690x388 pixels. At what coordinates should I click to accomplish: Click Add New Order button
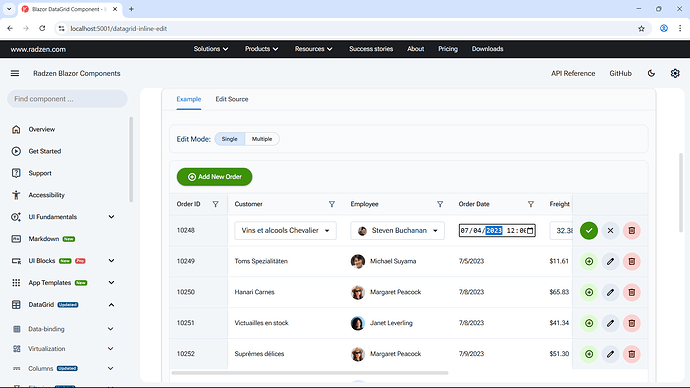coord(214,177)
